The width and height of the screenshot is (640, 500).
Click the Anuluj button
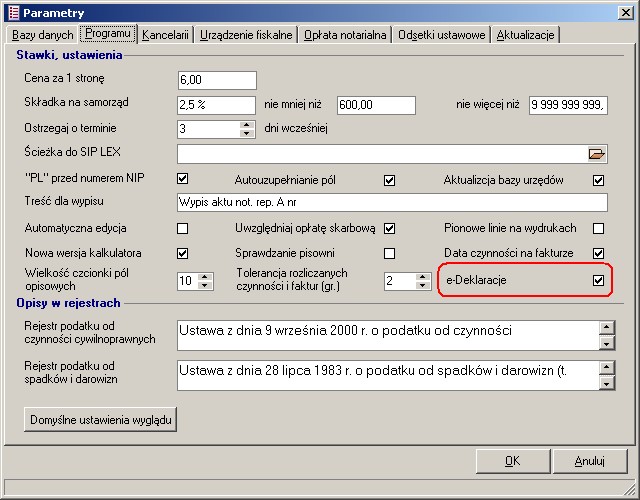[589, 461]
